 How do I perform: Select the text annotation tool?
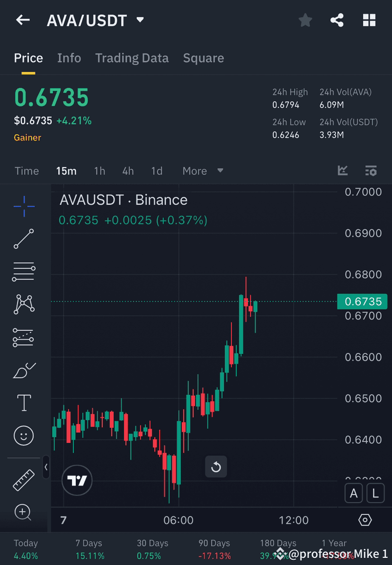(x=24, y=403)
